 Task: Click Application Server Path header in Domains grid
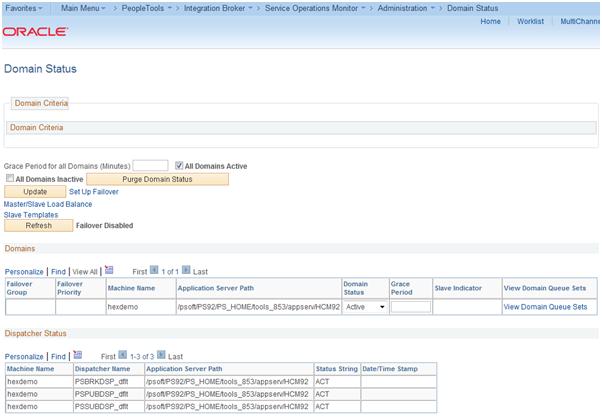(x=215, y=288)
